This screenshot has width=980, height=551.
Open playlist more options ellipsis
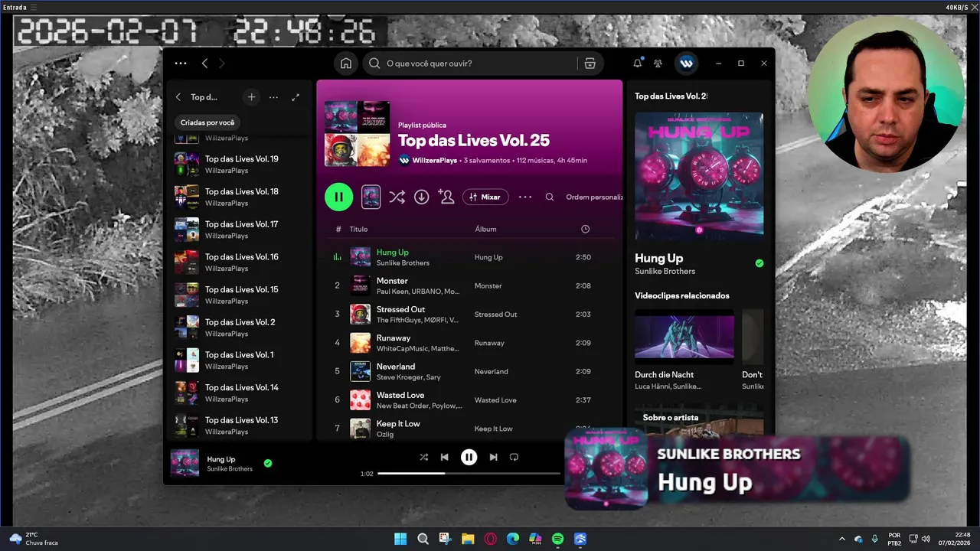[524, 197]
